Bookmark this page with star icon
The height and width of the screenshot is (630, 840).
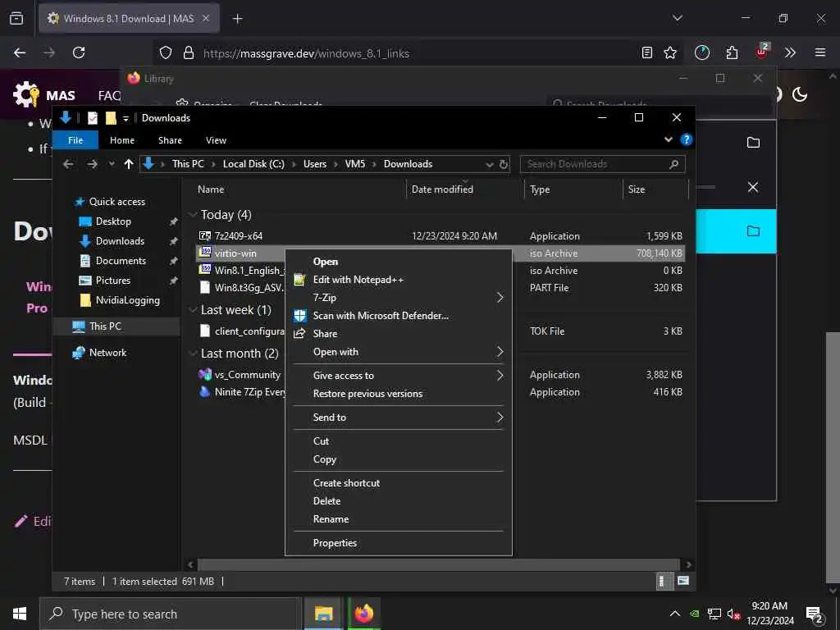click(670, 52)
